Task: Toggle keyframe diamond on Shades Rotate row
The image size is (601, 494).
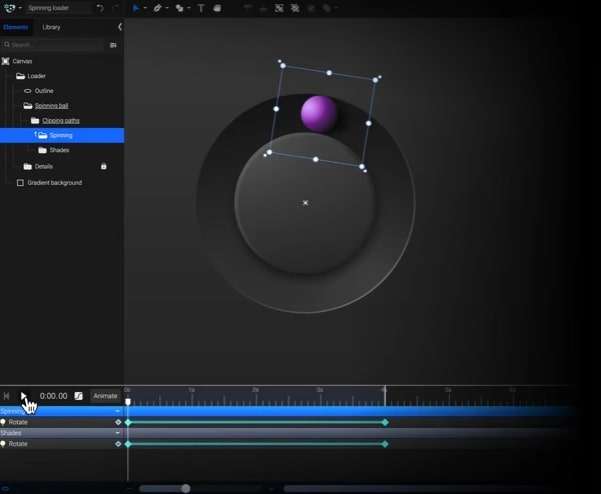Action: [118, 443]
